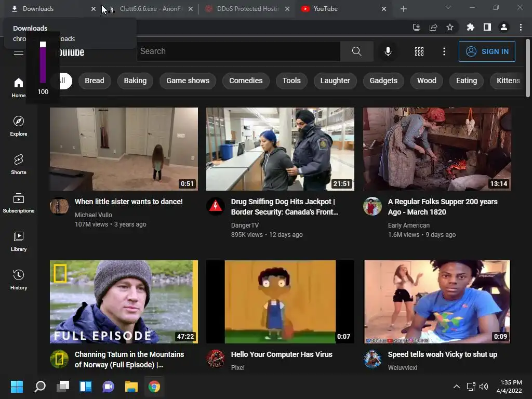Screen dimensions: 532x399
Task: Filter videos by Baking chip
Action: (x=135, y=81)
